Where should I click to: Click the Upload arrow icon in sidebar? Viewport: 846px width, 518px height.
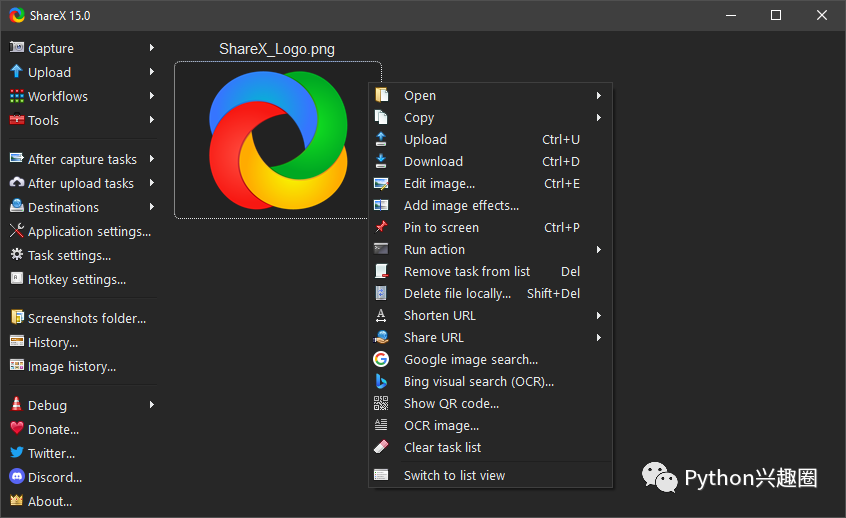click(x=17, y=72)
